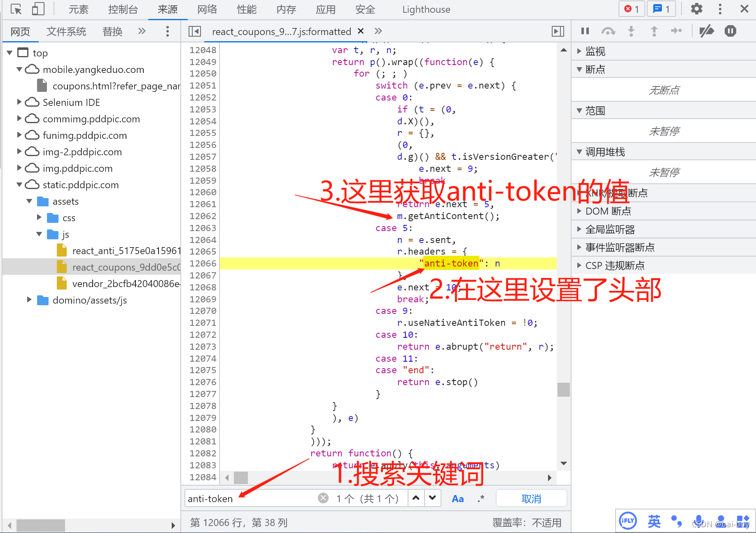
Task: Open the message count badge
Action: (662, 9)
